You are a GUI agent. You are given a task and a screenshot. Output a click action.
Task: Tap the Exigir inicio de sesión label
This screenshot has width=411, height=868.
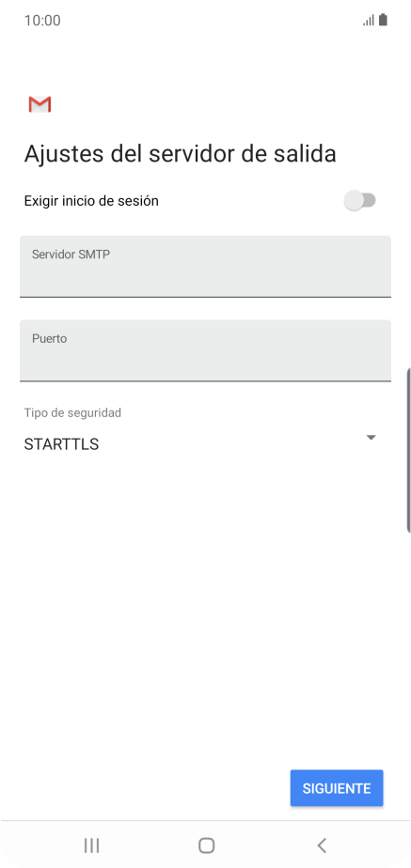pos(91,200)
